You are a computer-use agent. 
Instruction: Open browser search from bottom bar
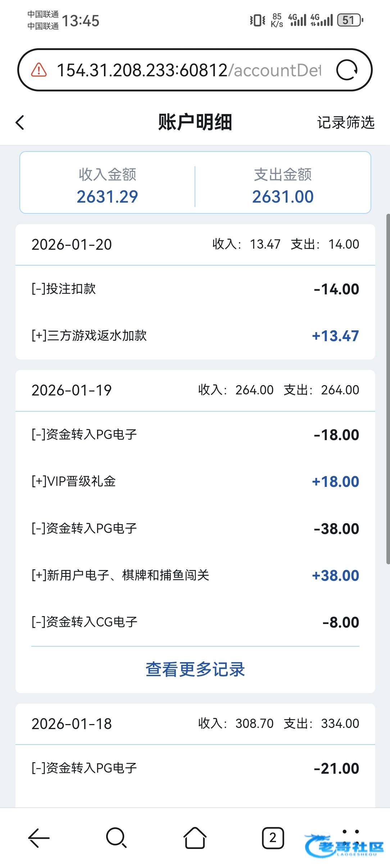click(x=116, y=838)
